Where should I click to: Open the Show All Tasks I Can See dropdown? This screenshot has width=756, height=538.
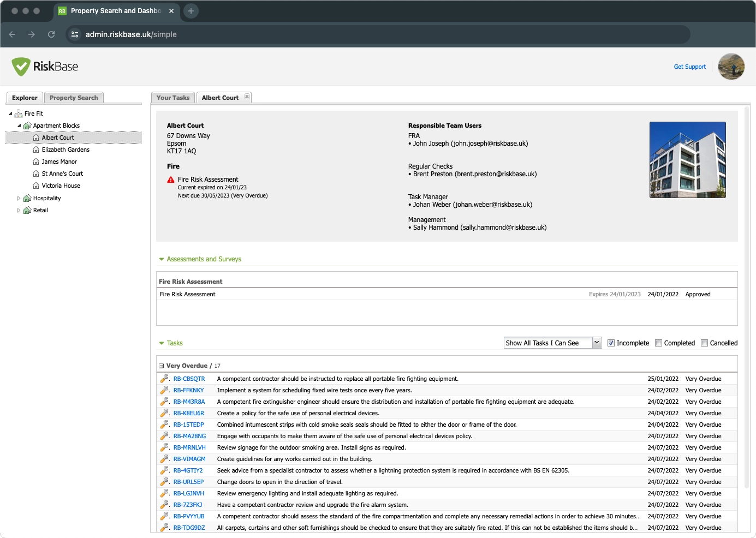pyautogui.click(x=552, y=343)
